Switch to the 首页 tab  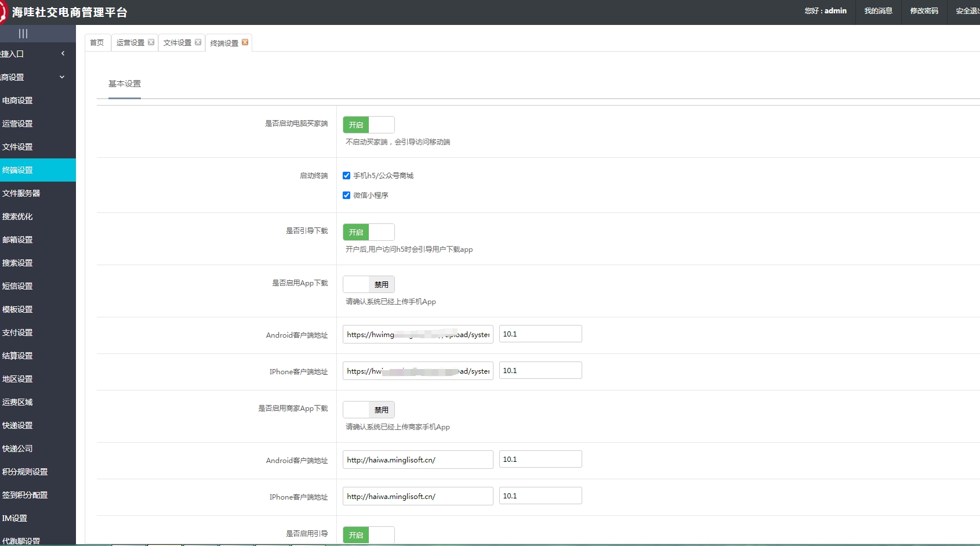coord(97,42)
